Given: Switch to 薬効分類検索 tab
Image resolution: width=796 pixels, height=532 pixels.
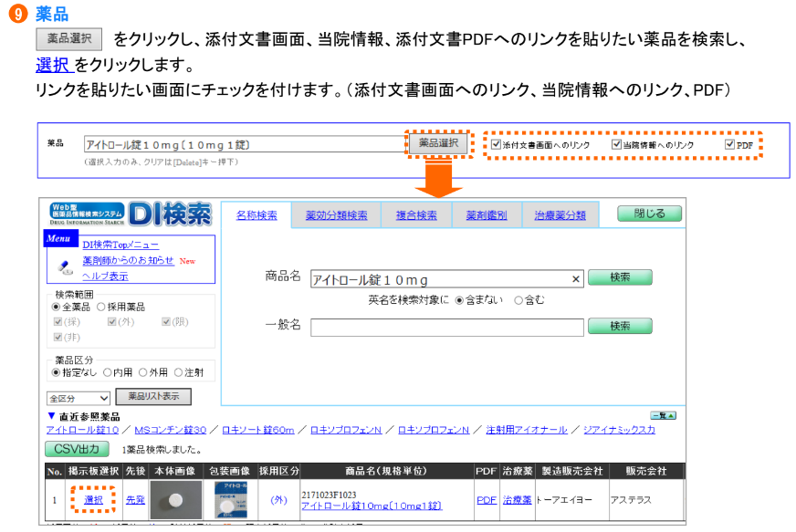Looking at the screenshot, I should (336, 215).
